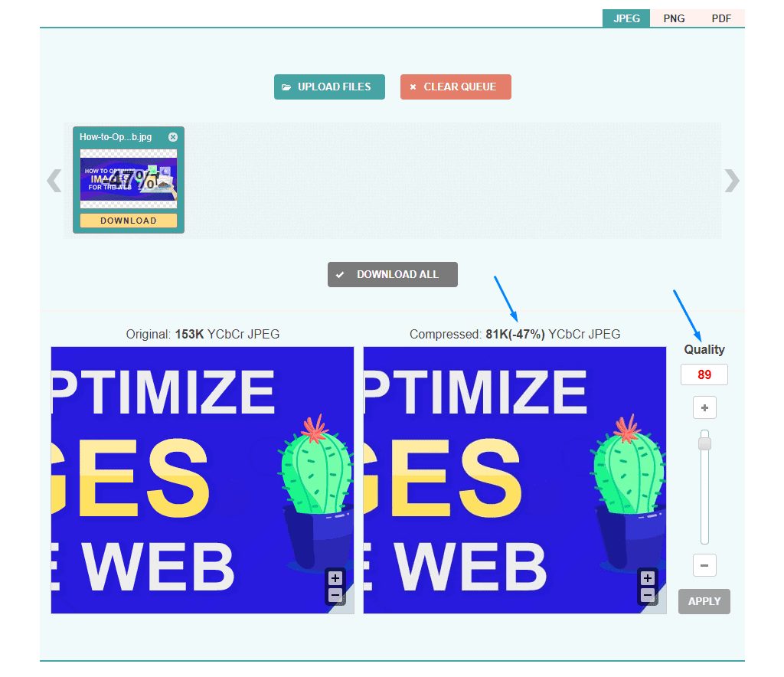Viewport: 784px width, 677px height.
Task: Click the Upload Files button
Action: (x=329, y=87)
